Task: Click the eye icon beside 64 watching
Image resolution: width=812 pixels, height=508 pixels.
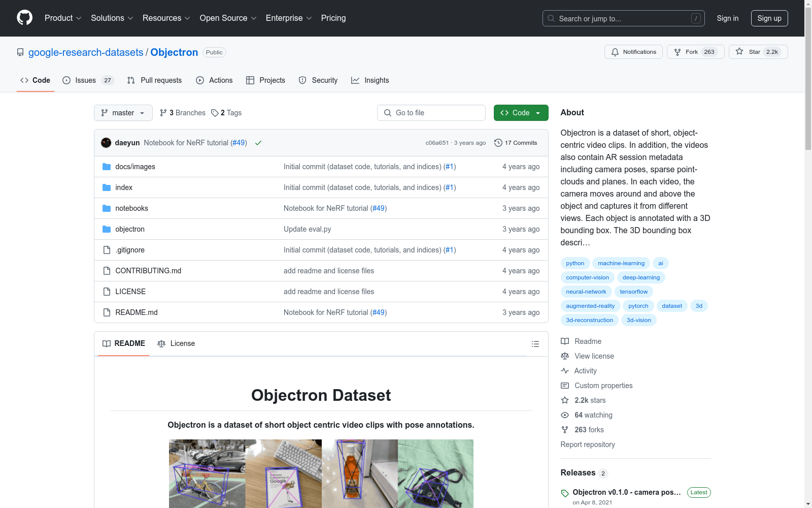Action: pyautogui.click(x=565, y=415)
